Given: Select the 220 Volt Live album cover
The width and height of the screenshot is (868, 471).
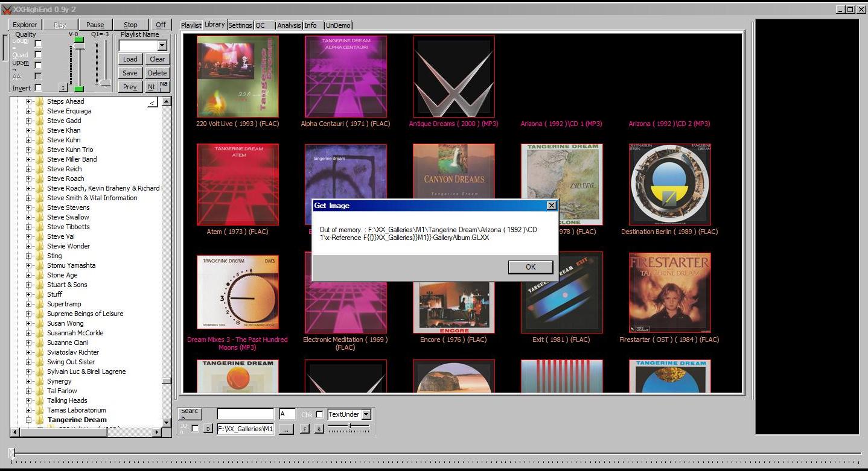Looking at the screenshot, I should pyautogui.click(x=237, y=77).
